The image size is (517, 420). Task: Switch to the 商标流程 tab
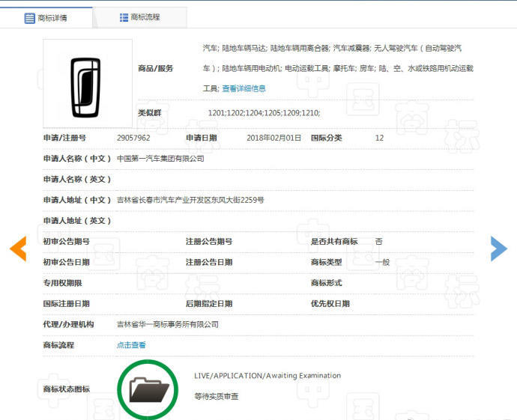click(140, 17)
